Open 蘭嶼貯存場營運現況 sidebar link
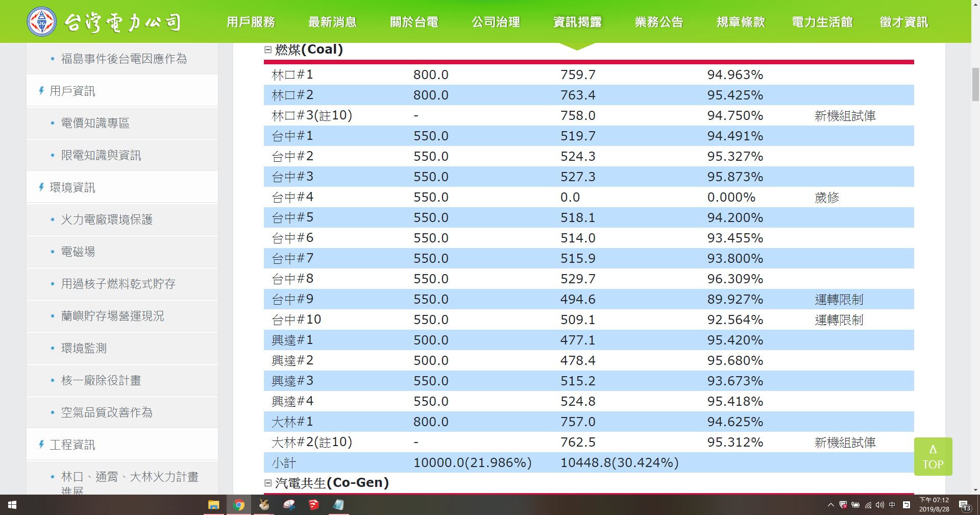This screenshot has width=980, height=515. 113,316
